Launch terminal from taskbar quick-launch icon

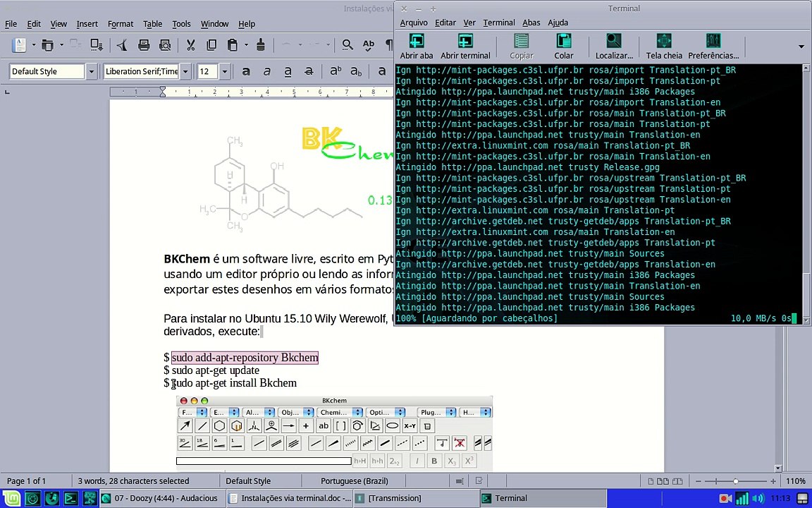(x=71, y=498)
